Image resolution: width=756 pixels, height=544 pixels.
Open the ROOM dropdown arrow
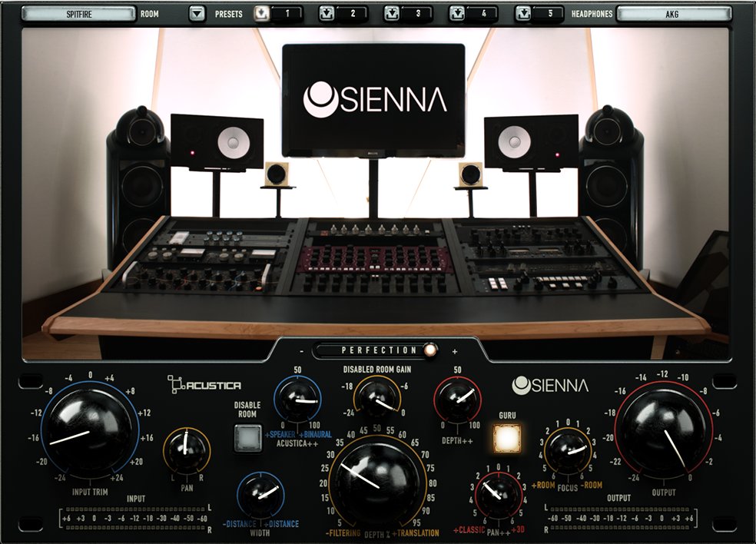[197, 14]
